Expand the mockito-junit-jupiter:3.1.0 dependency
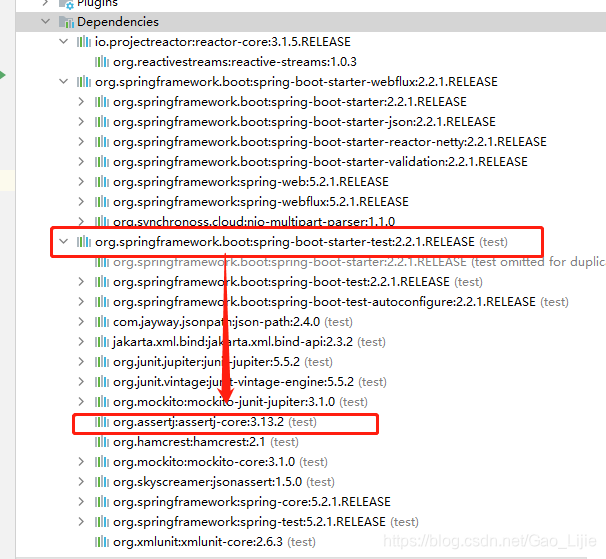Screen dimensions: 606x559 81,402
